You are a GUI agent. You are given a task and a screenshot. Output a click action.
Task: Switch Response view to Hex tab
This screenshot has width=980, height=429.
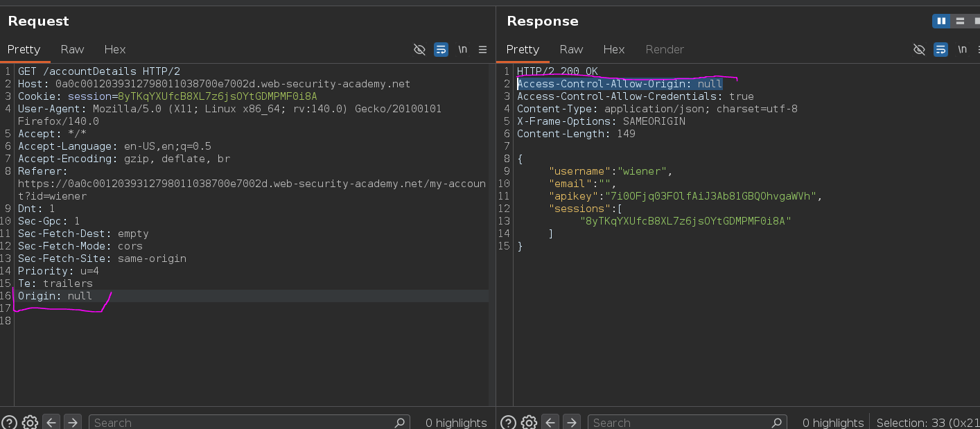click(x=614, y=49)
